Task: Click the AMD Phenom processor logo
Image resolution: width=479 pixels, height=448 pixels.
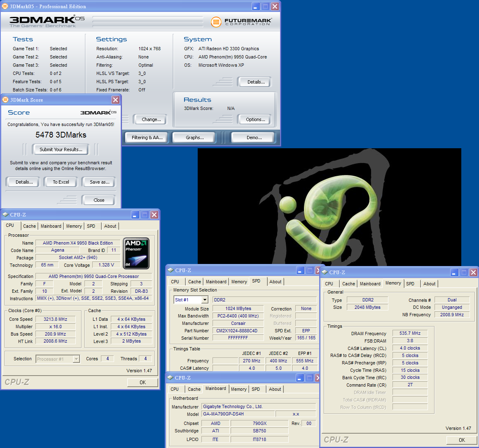Action: 136,253
